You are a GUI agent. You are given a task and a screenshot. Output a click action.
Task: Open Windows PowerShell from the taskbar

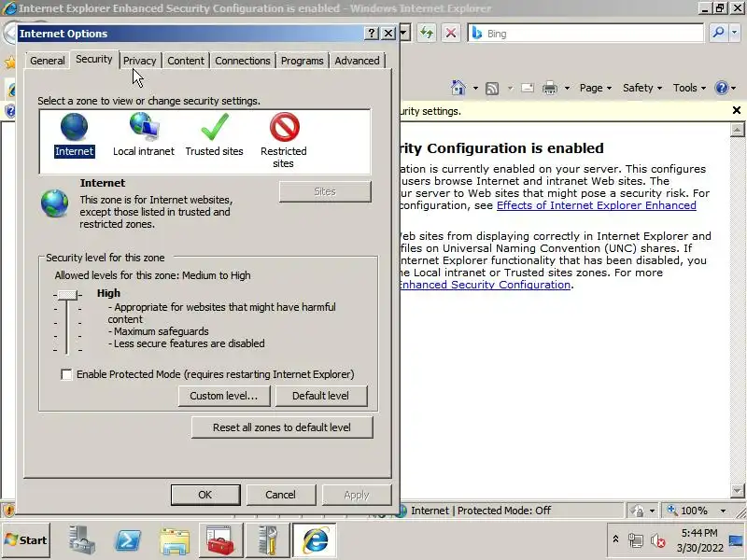(128, 540)
